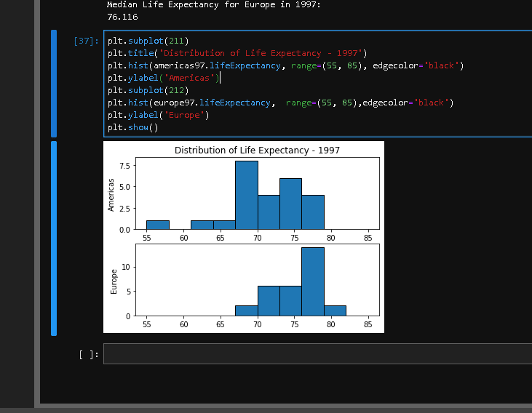
Task: Click the plt.show() line
Action: [x=132, y=127]
